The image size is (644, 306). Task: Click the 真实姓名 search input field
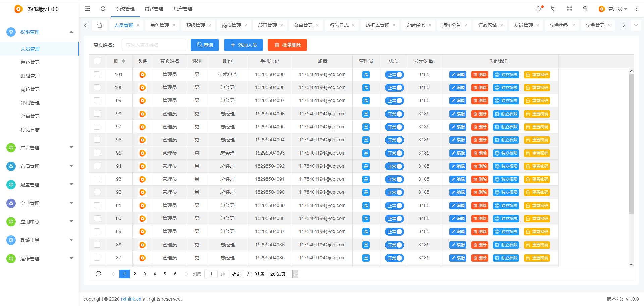(x=154, y=45)
